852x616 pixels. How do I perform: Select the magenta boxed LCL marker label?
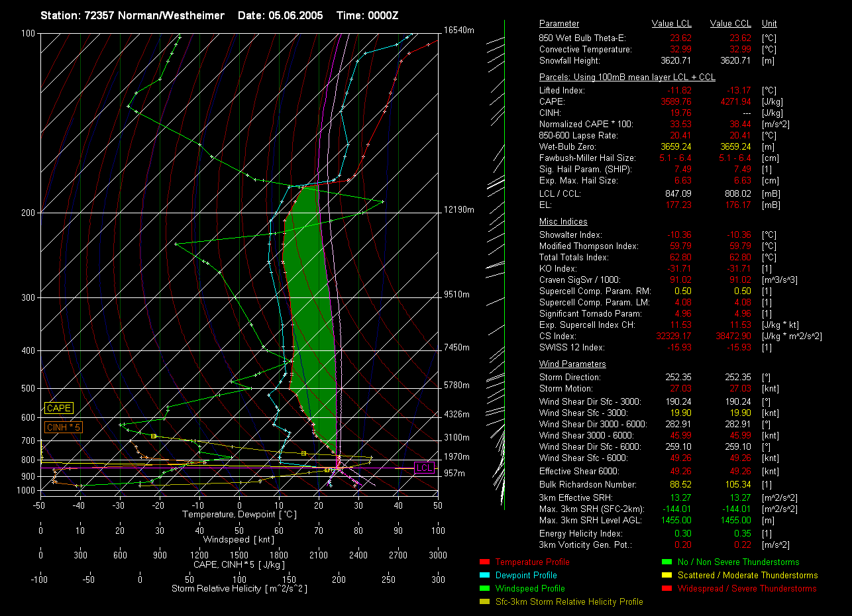[424, 468]
